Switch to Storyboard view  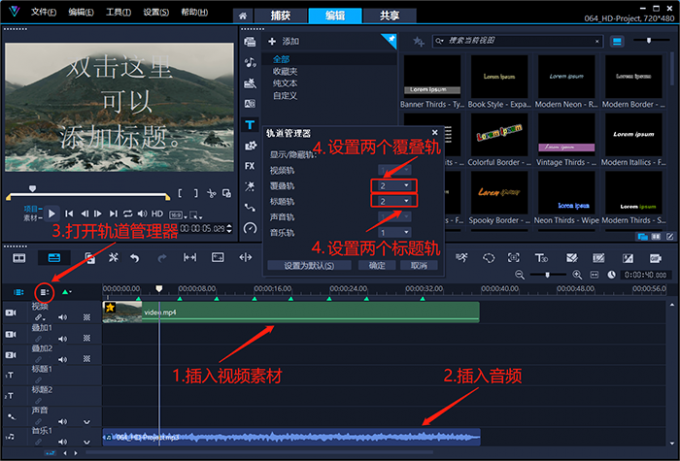point(19,258)
